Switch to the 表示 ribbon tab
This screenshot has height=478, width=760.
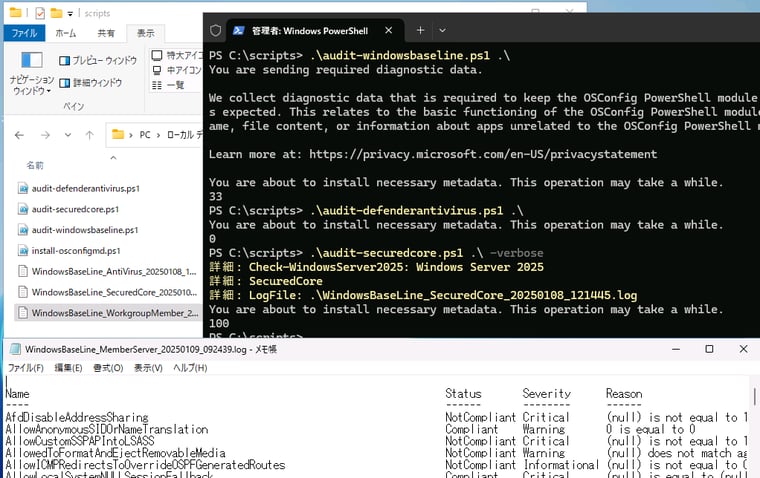[x=145, y=33]
